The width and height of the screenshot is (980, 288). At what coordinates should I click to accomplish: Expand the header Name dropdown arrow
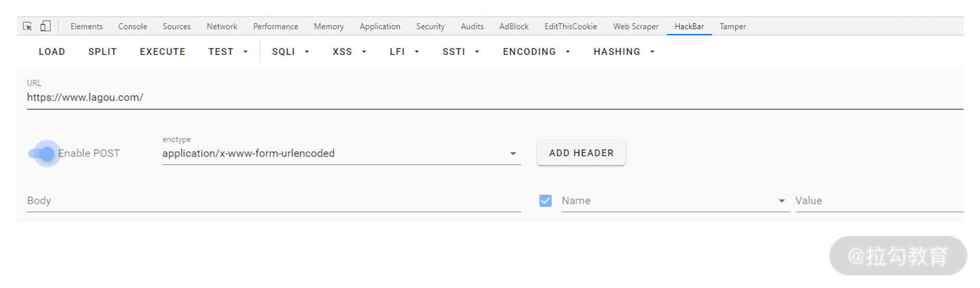(782, 201)
